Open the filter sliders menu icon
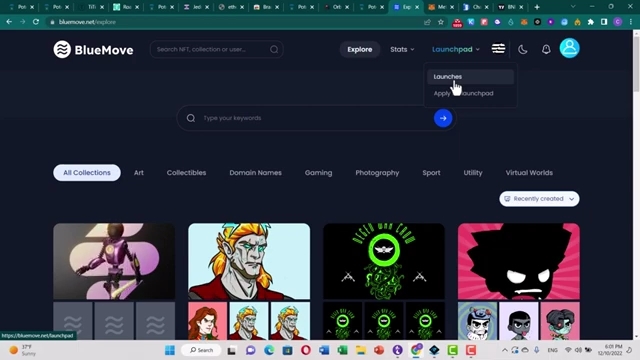Screen dimensions: 640x360 click(x=498, y=49)
